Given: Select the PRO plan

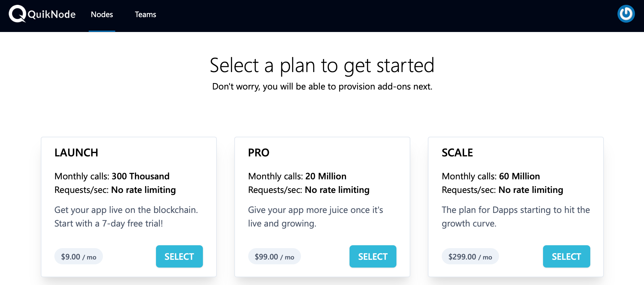Looking at the screenshot, I should point(373,256).
